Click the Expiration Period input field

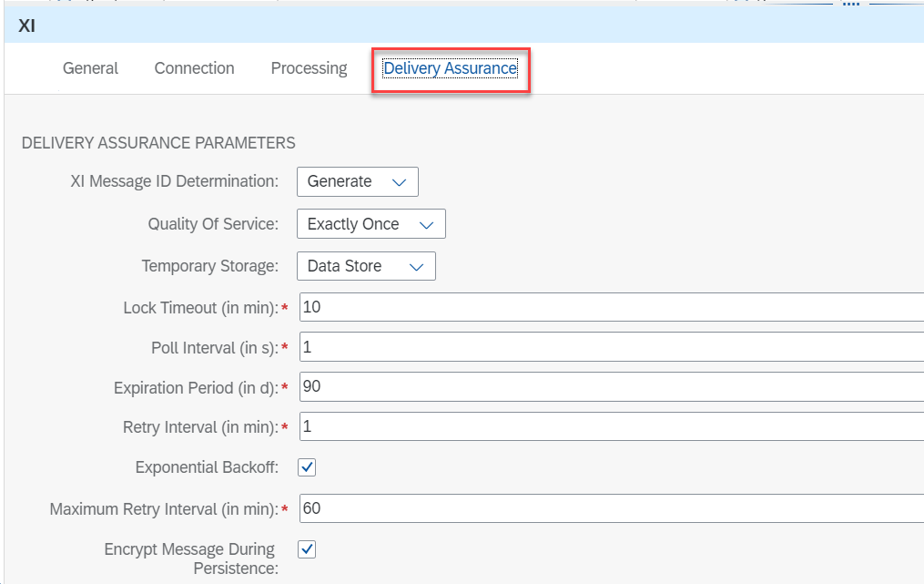(x=610, y=386)
